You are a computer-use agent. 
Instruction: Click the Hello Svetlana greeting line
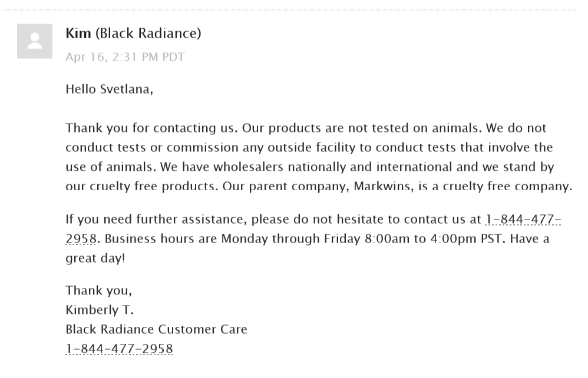tap(109, 89)
